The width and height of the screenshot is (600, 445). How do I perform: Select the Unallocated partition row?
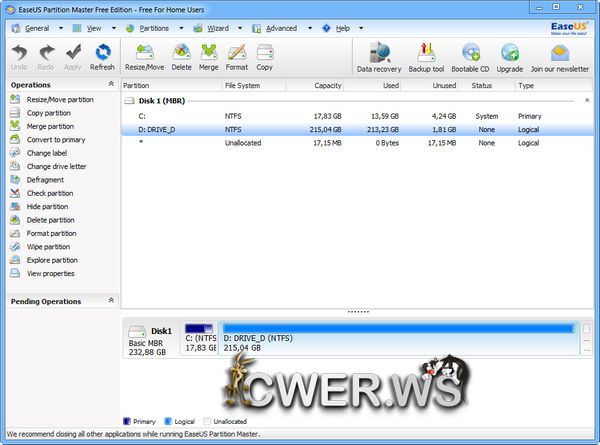[x=357, y=143]
